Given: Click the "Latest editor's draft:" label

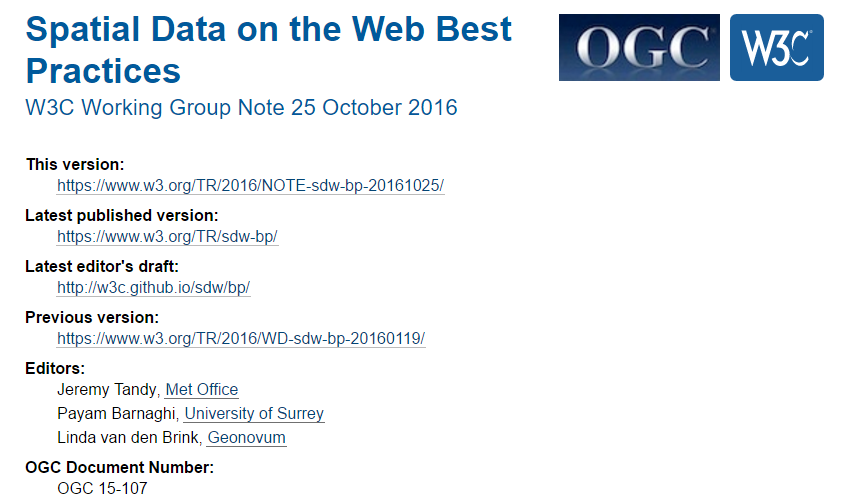Looking at the screenshot, I should [x=102, y=266].
